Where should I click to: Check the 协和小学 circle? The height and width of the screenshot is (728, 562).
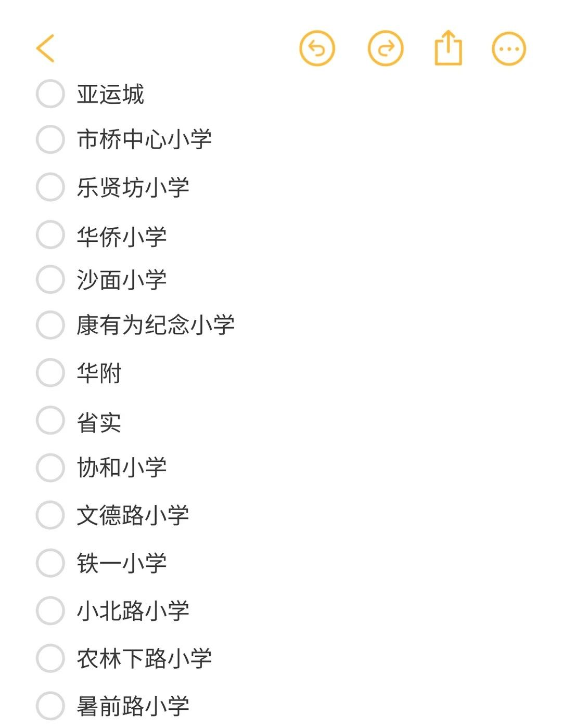click(x=50, y=467)
